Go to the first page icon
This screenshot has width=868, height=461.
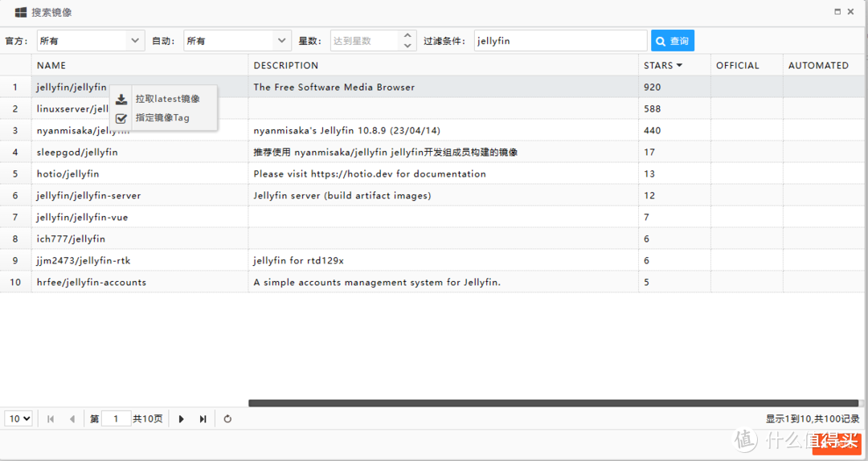click(x=51, y=419)
